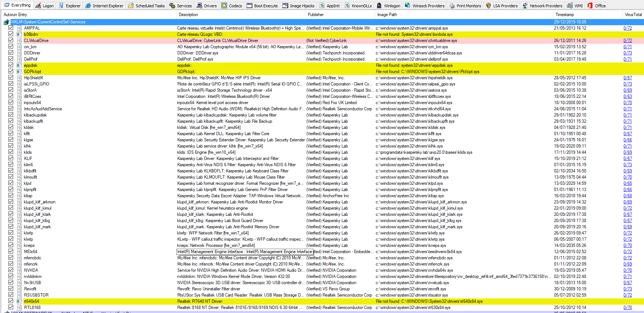This screenshot has width=644, height=313.
Task: Click the "(Not Verified) CyberLink" publisher cell
Action: point(327,41)
